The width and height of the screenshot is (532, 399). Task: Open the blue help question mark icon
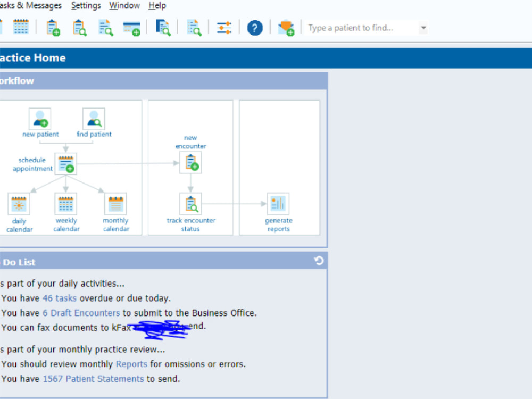pyautogui.click(x=255, y=28)
